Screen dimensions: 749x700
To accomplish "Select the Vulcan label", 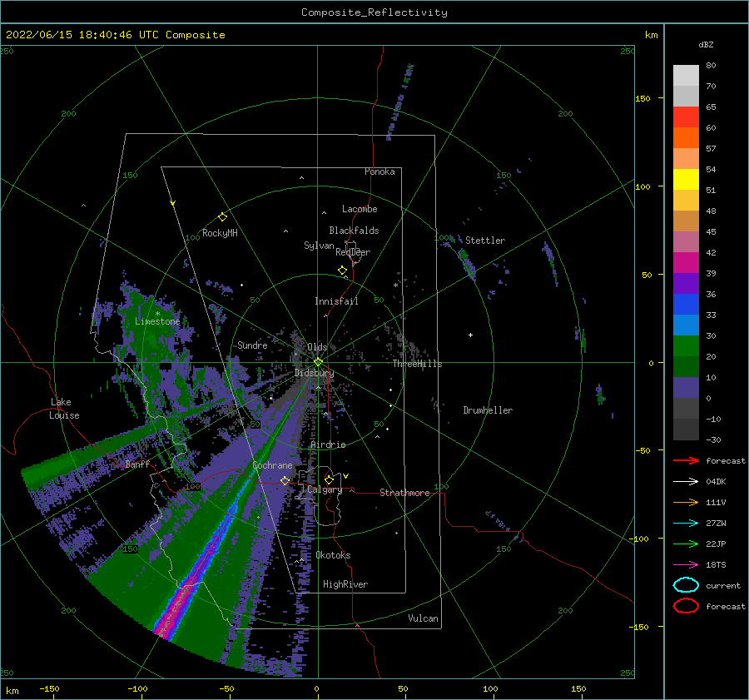I will tap(423, 618).
